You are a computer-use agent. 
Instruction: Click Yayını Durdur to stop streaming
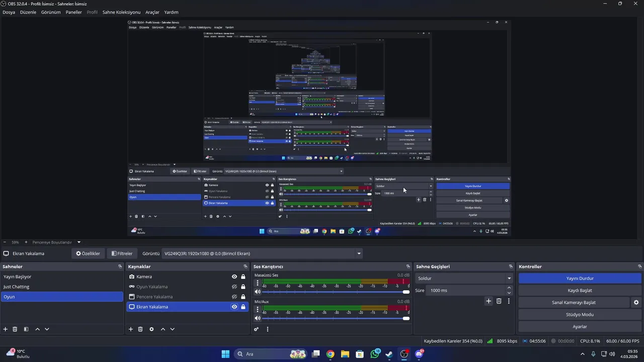tap(580, 278)
